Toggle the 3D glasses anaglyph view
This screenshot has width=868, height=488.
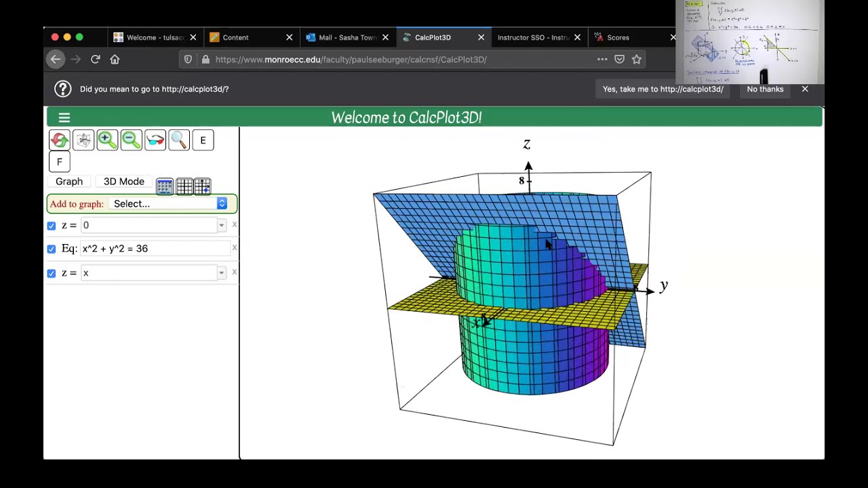(x=155, y=140)
